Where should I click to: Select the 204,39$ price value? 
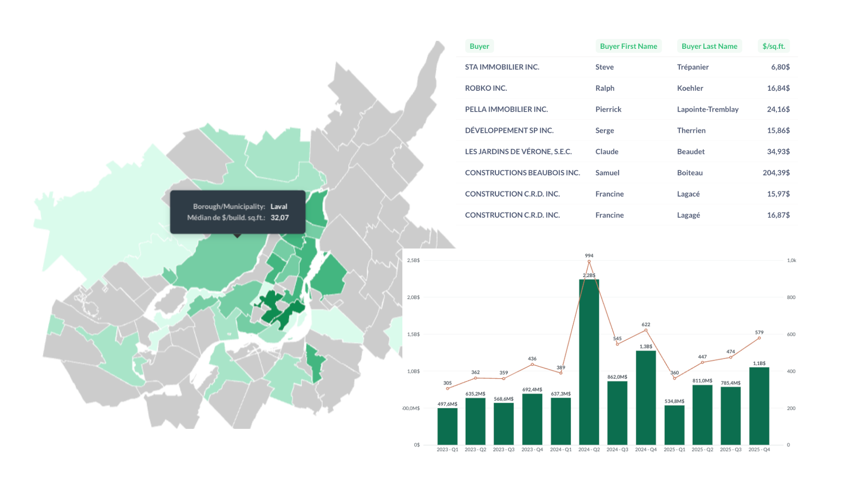pyautogui.click(x=776, y=173)
